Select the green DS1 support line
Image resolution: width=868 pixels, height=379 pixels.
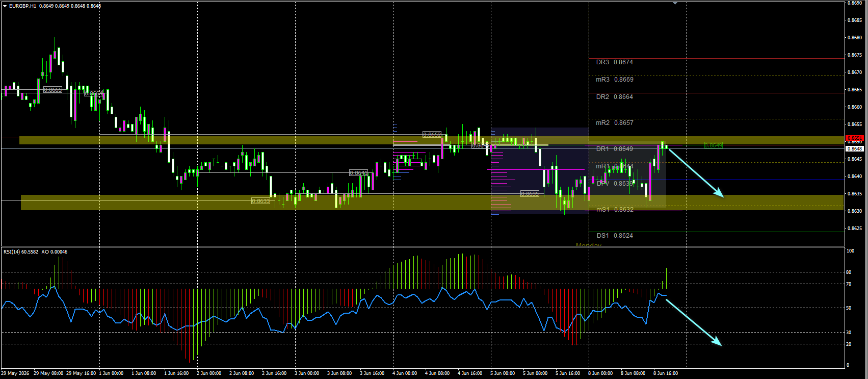point(716,232)
